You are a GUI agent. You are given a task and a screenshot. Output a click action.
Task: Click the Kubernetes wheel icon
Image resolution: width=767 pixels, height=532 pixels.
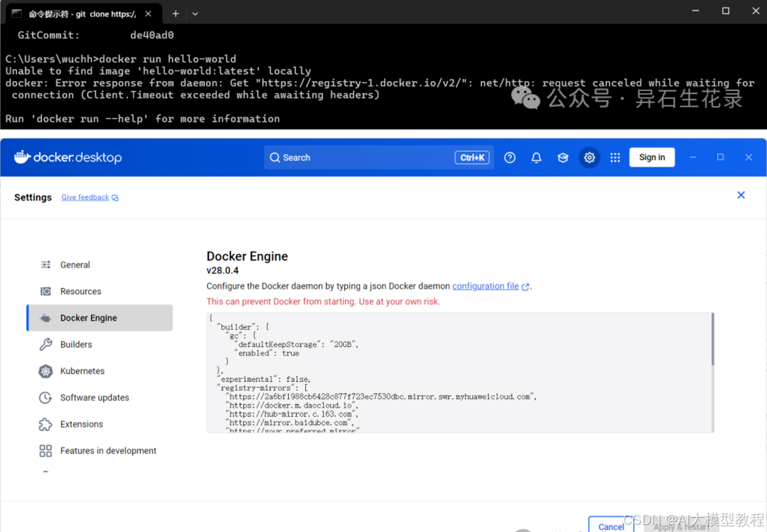coord(46,371)
